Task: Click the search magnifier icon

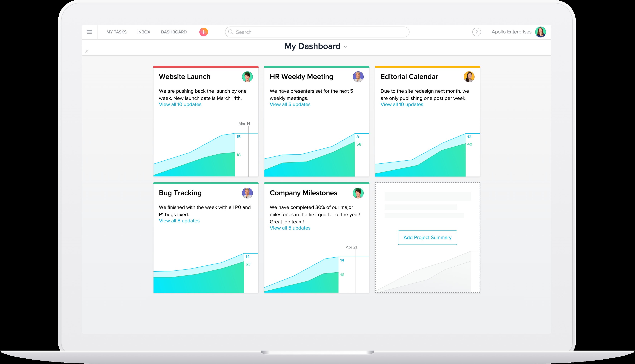Action: click(231, 32)
